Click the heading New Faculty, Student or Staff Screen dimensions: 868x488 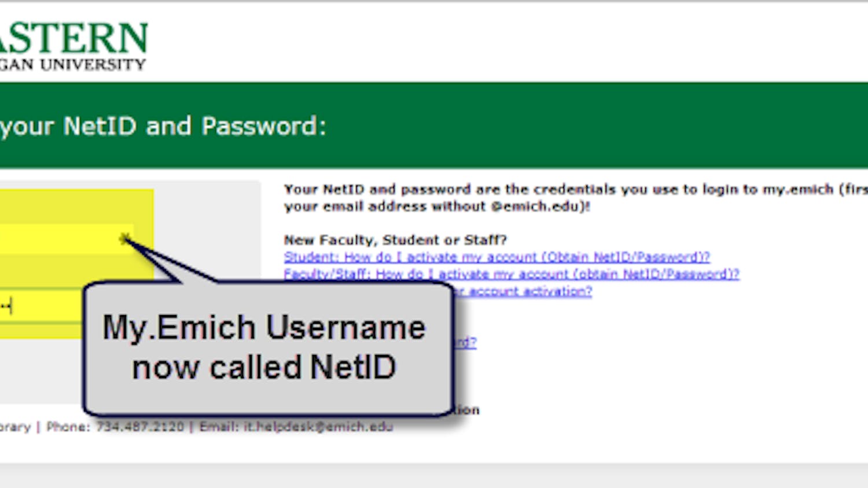coord(396,240)
